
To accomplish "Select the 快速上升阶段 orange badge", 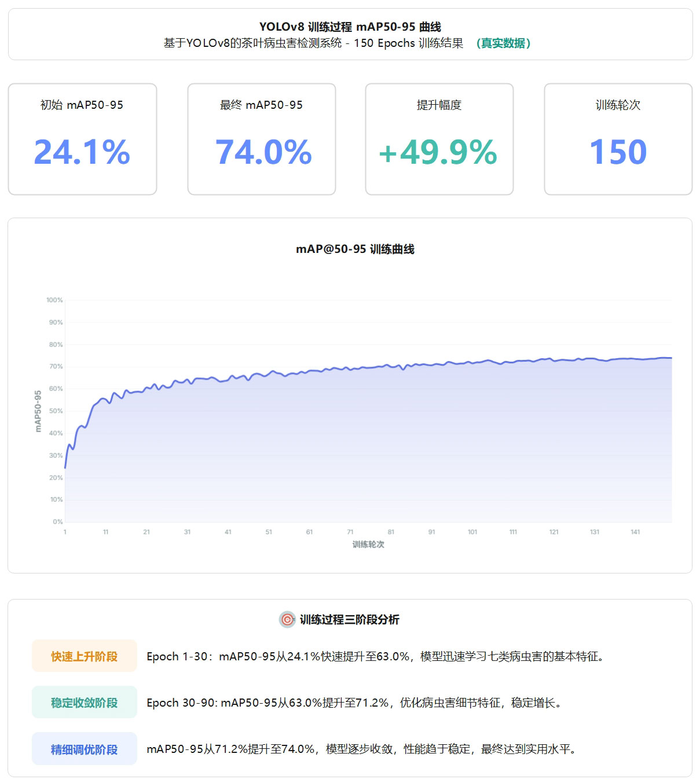I will [x=85, y=656].
